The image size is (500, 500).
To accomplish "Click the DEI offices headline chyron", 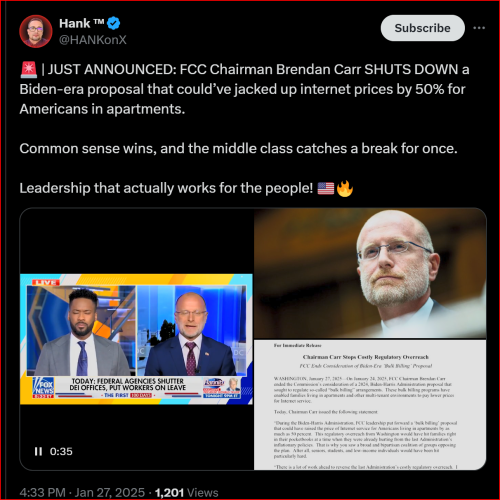I will [x=128, y=384].
